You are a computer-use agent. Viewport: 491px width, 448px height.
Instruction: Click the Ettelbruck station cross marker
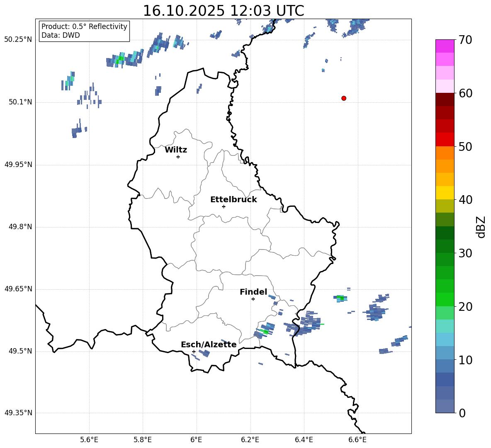pyautogui.click(x=224, y=206)
